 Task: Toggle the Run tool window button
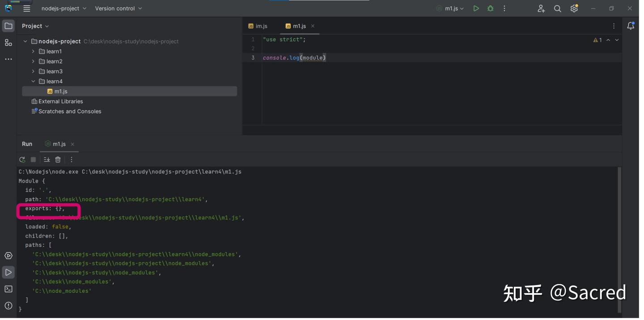click(8, 273)
